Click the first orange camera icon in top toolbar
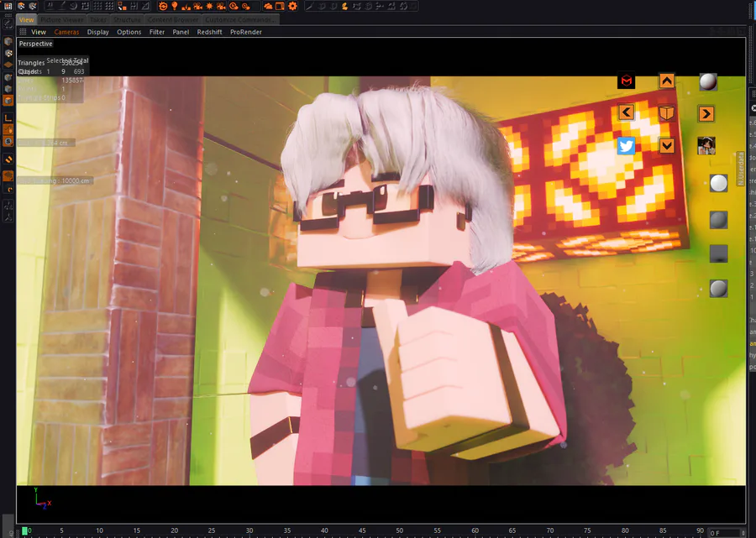This screenshot has width=756, height=538. [x=197, y=6]
